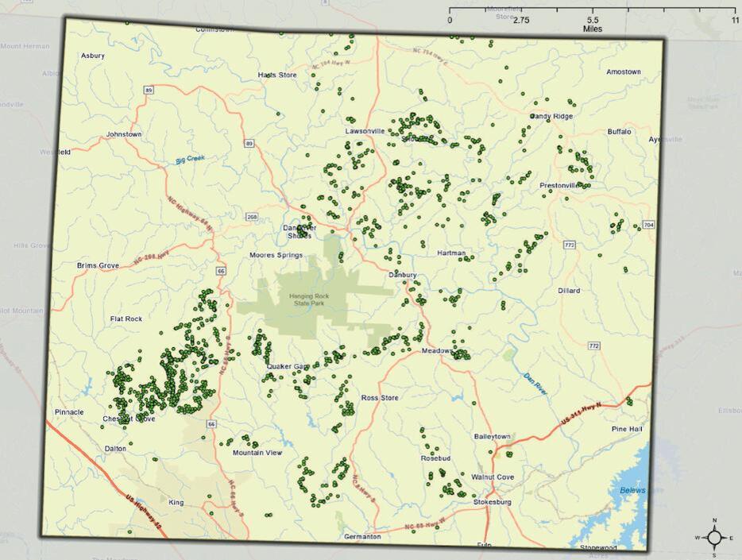Select the Asbury label
The height and width of the screenshot is (560, 742).
93,56
